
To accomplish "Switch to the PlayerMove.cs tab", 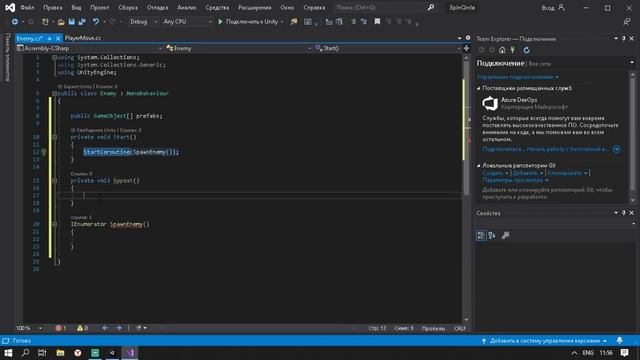I will coord(83,38).
